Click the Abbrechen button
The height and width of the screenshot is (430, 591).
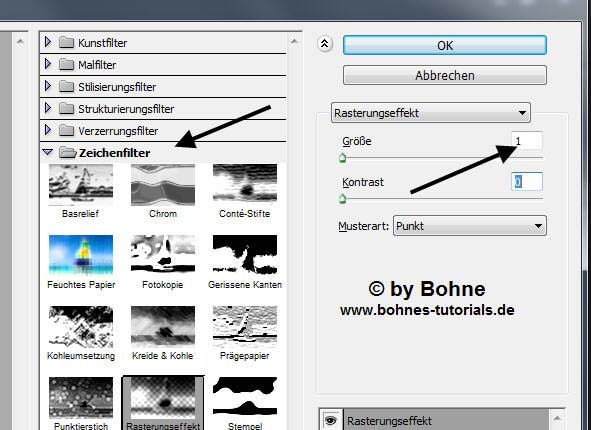coord(445,75)
